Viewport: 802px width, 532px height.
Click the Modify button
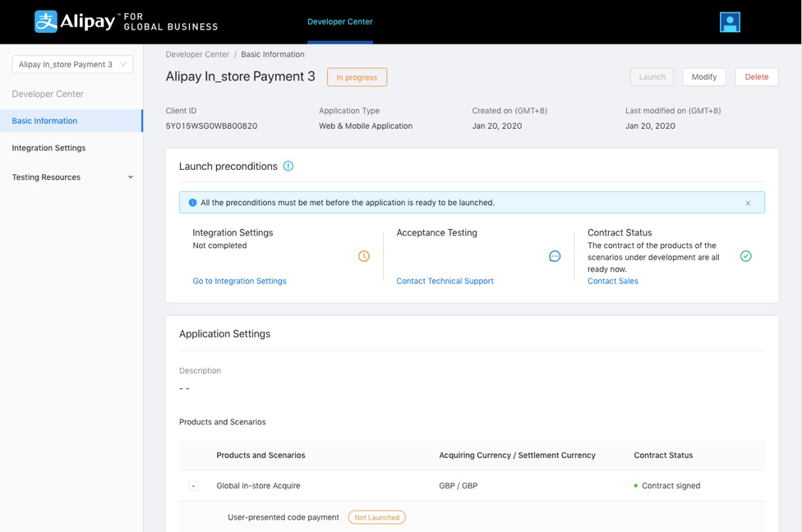(x=703, y=77)
